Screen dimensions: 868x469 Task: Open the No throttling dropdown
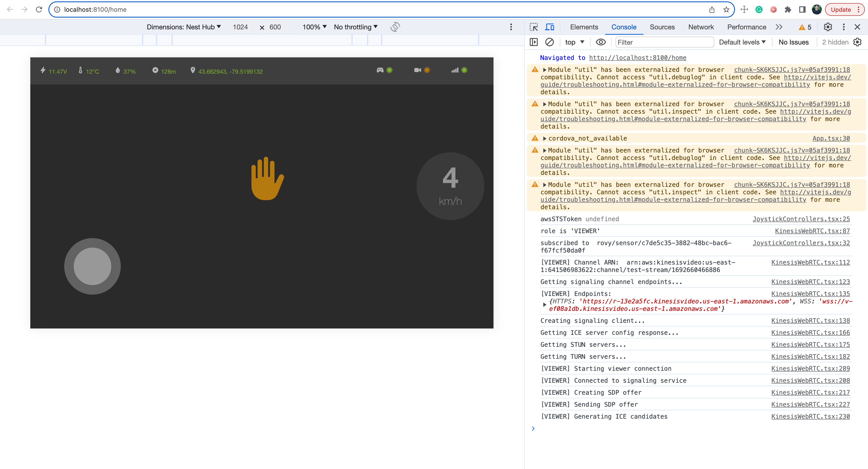(356, 27)
